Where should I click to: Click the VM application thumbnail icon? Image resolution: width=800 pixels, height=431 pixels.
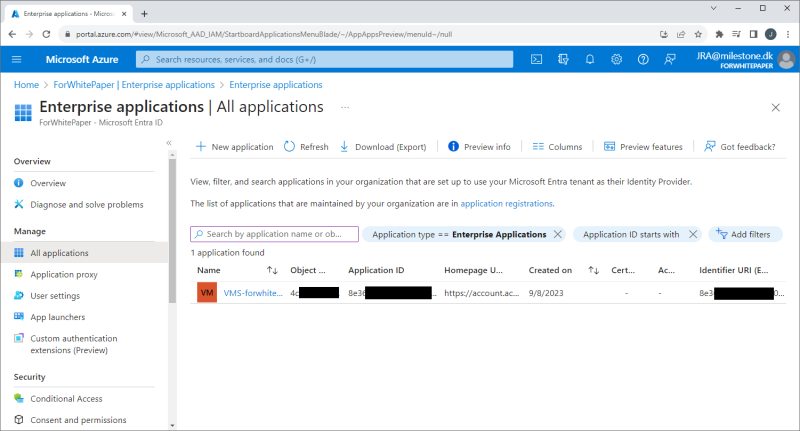[207, 293]
